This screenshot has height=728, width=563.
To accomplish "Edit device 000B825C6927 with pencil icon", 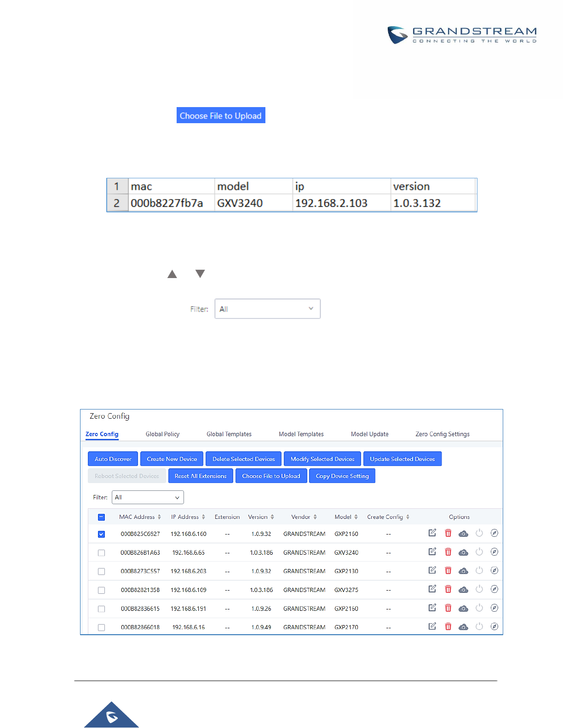I will pos(432,533).
